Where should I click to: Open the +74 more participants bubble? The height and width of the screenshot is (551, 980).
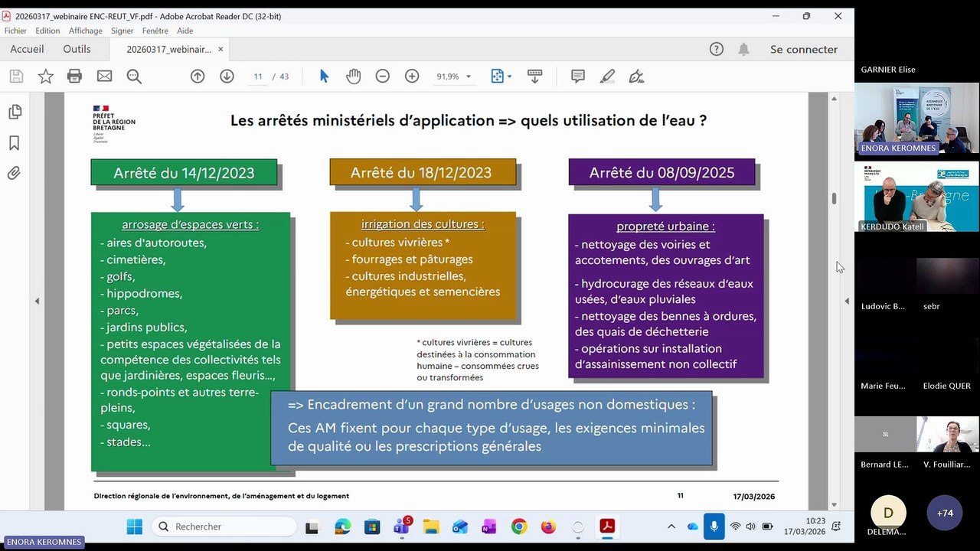click(945, 513)
